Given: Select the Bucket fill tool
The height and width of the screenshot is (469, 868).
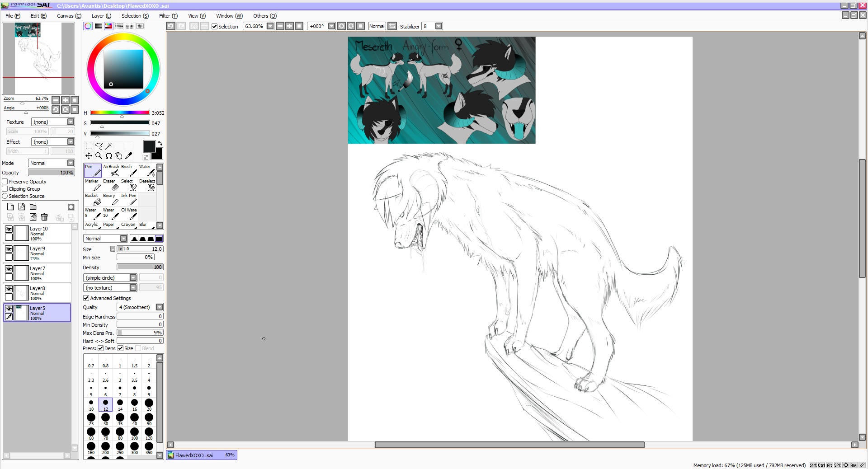Looking at the screenshot, I should point(93,199).
